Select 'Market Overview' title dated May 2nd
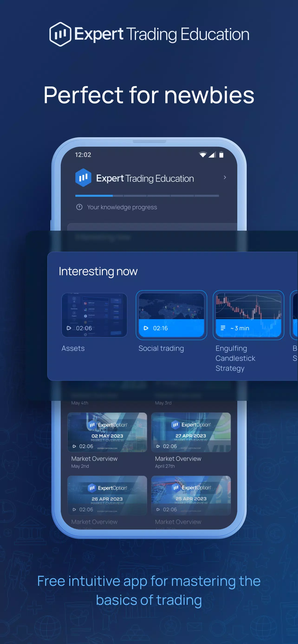 [94, 459]
